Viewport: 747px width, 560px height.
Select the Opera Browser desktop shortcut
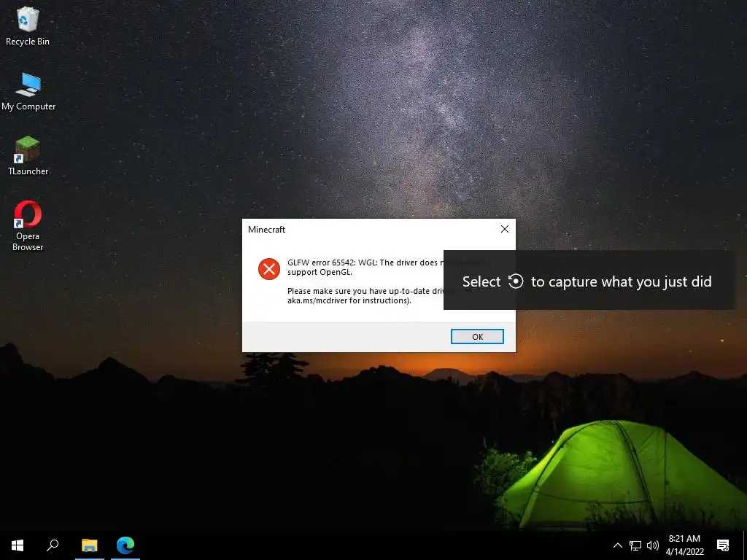pyautogui.click(x=28, y=226)
